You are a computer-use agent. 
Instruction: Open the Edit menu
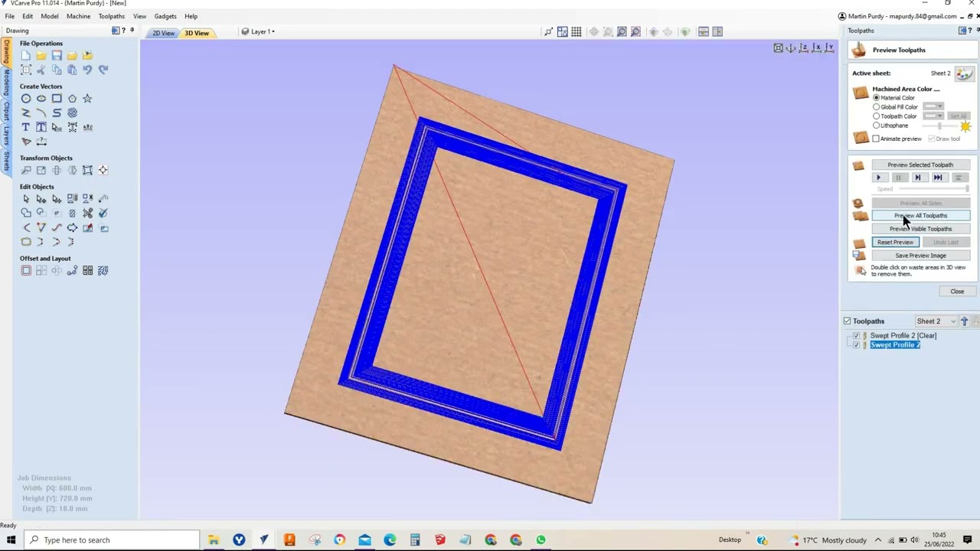click(x=28, y=16)
